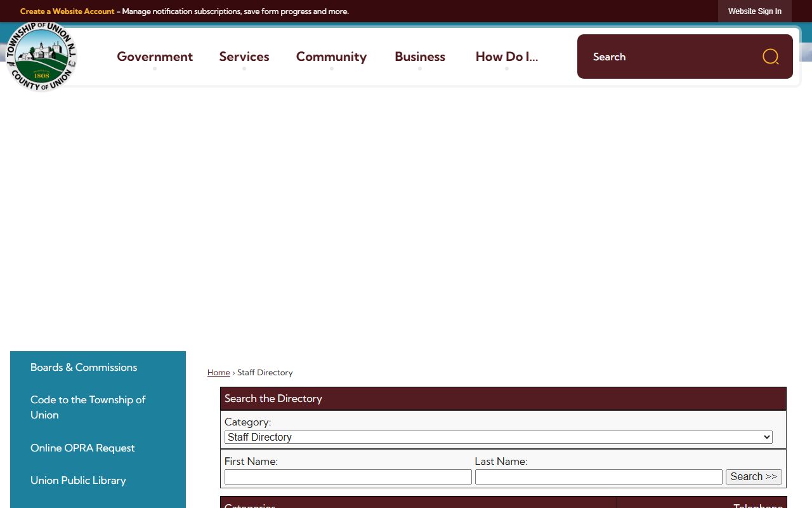This screenshot has width=812, height=508.
Task: Open the Services menu
Action: (x=244, y=57)
